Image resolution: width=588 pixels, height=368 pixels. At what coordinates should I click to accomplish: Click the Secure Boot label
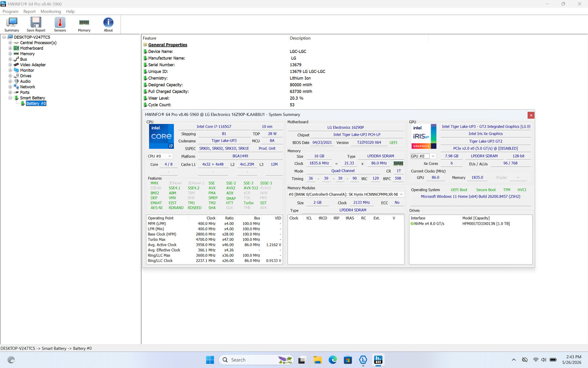tap(486, 190)
